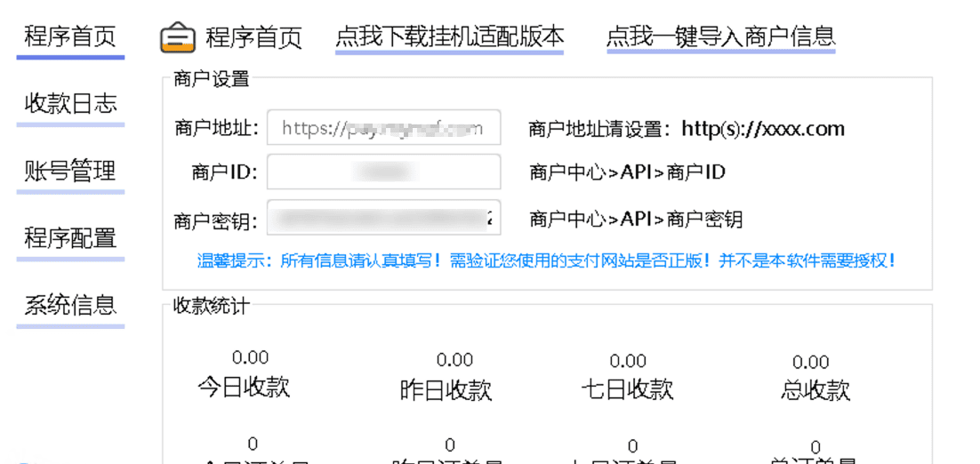Click the 商户中心>API>商户密钥 hint text
This screenshot has height=464, width=980.
click(636, 220)
